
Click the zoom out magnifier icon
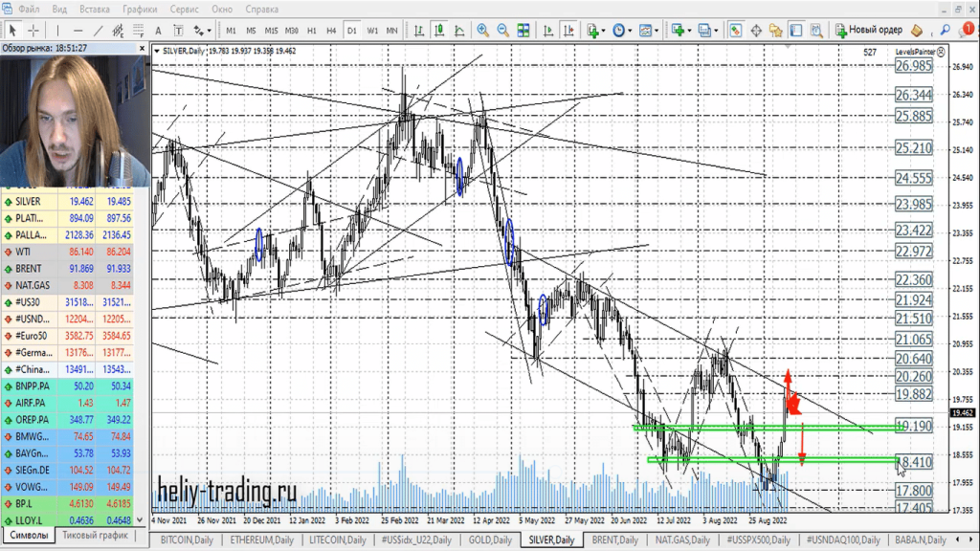pyautogui.click(x=503, y=30)
